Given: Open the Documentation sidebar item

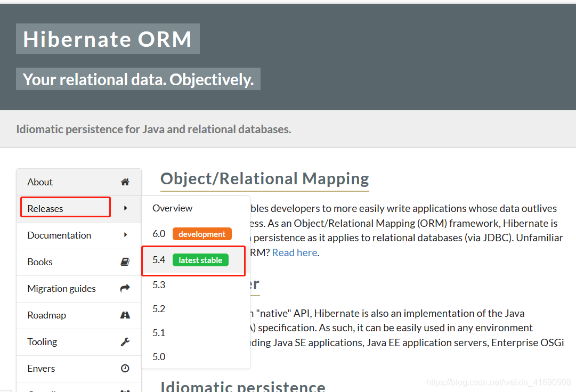Looking at the screenshot, I should coord(79,235).
